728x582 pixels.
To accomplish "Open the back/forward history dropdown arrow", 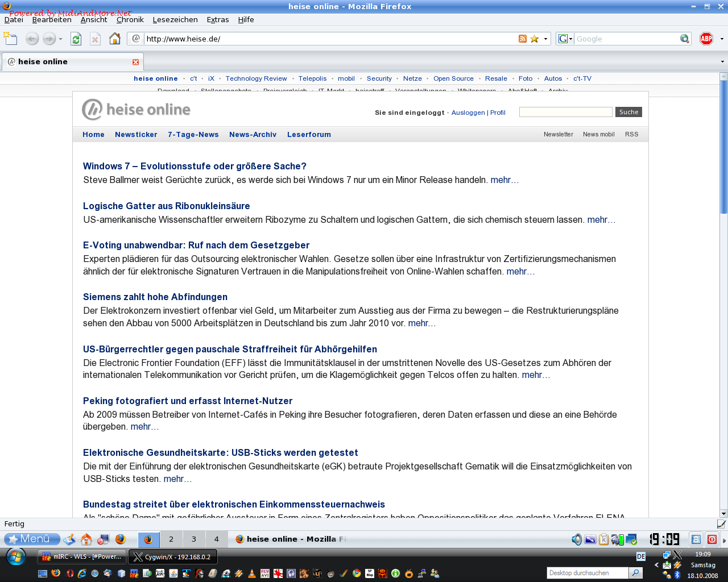I will 60,39.
